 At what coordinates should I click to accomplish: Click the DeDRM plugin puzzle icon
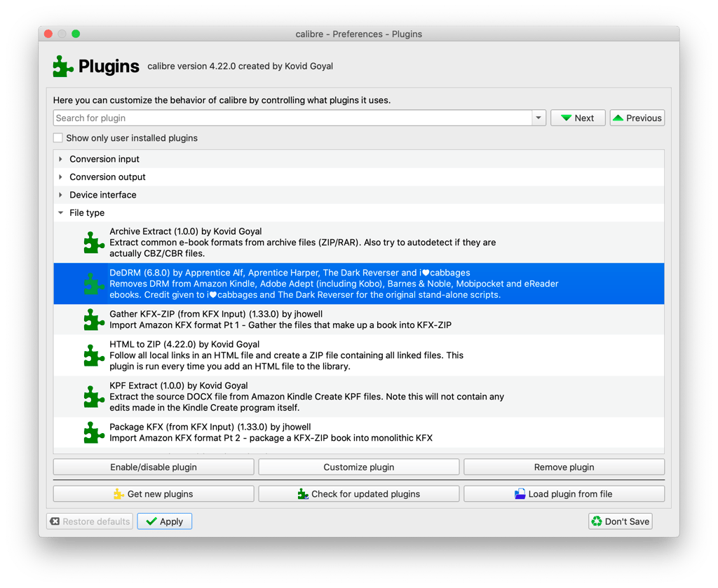[x=94, y=284]
